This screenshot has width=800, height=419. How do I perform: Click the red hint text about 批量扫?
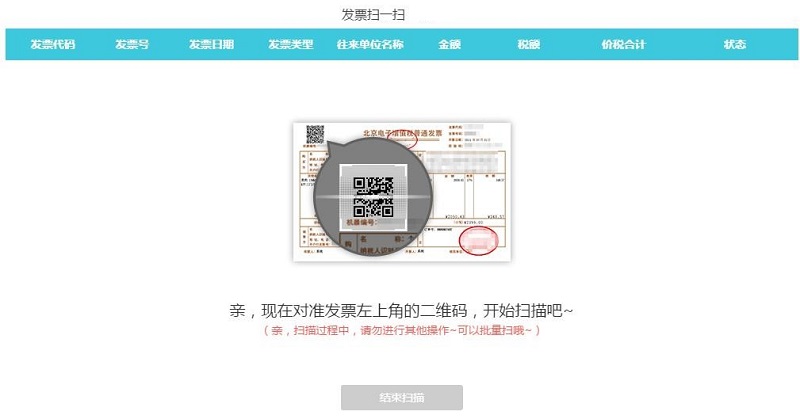pos(402,330)
